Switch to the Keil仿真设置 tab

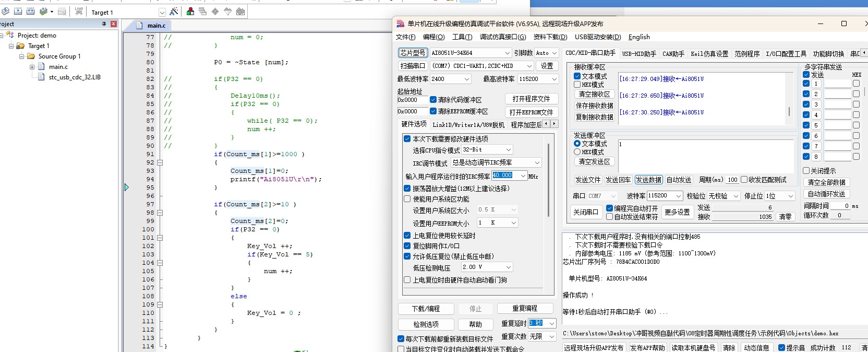tap(709, 54)
